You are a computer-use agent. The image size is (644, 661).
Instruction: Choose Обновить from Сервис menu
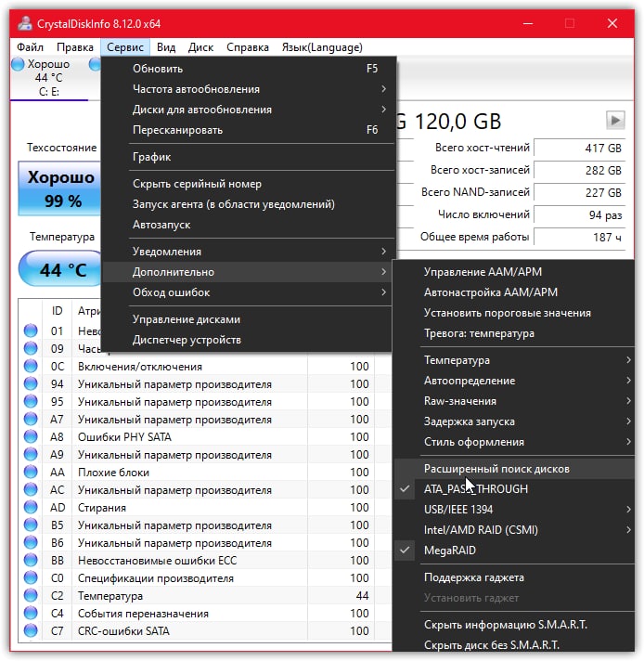pyautogui.click(x=248, y=69)
